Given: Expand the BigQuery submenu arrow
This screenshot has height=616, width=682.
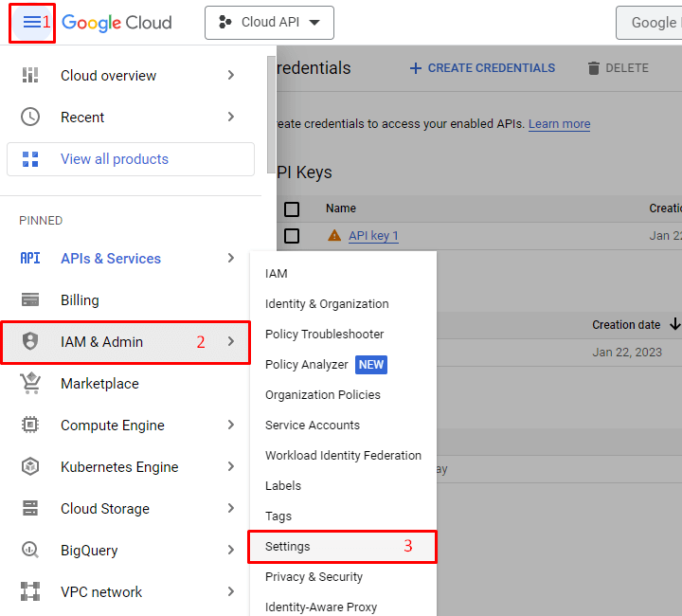Looking at the screenshot, I should 230,550.
